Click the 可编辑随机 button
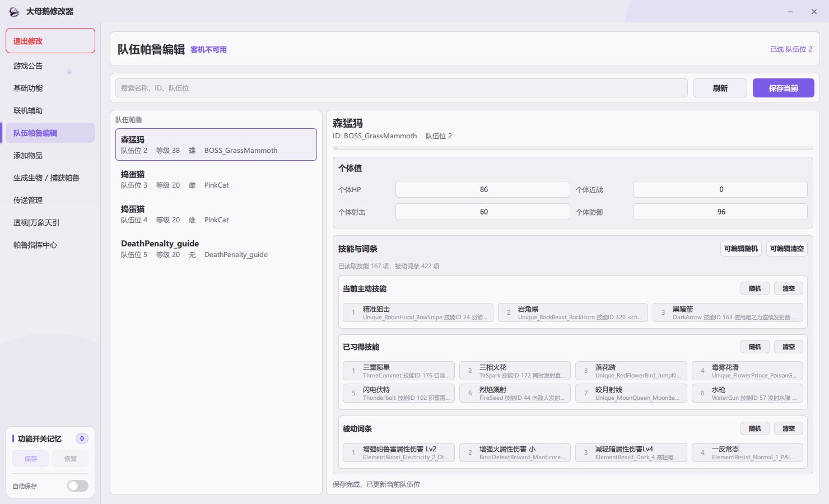The height and width of the screenshot is (504, 829). coord(741,249)
